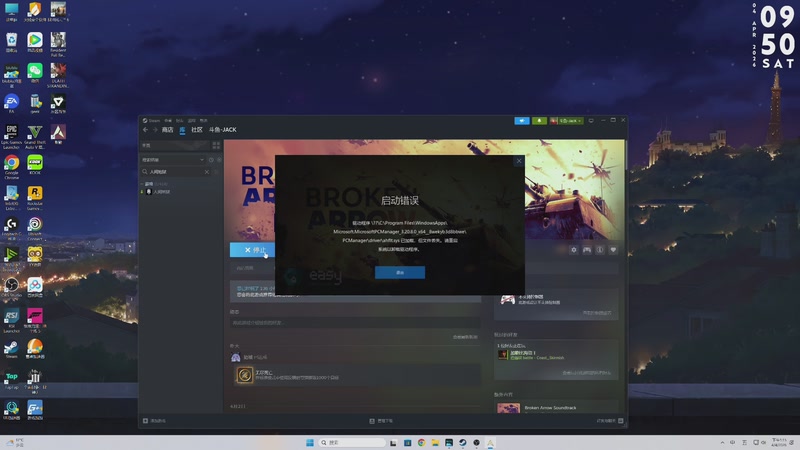Click the controller icon on game page
Image resolution: width=800 pixels, height=450 pixels.
[x=587, y=250]
